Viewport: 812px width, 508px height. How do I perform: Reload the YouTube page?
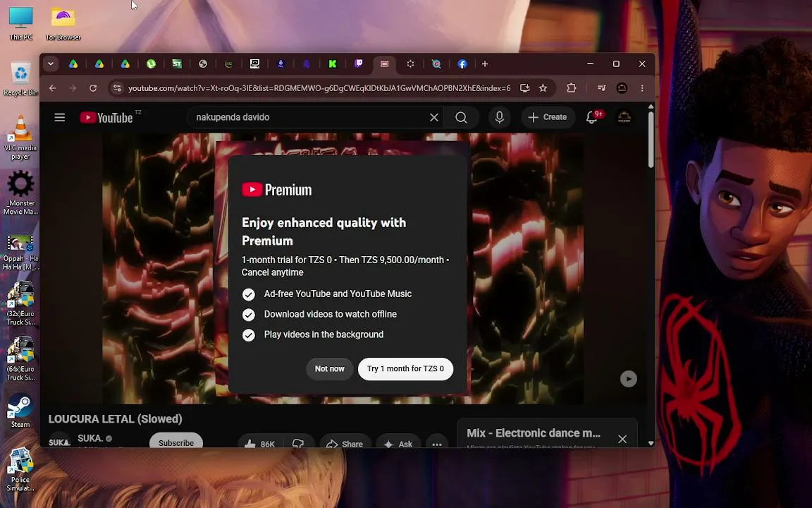pyautogui.click(x=93, y=88)
